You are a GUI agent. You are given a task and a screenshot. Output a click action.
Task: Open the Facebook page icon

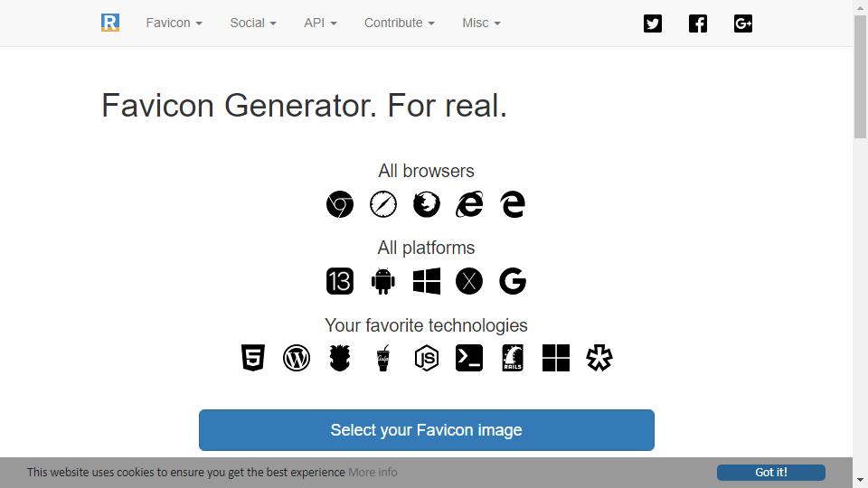pos(698,23)
